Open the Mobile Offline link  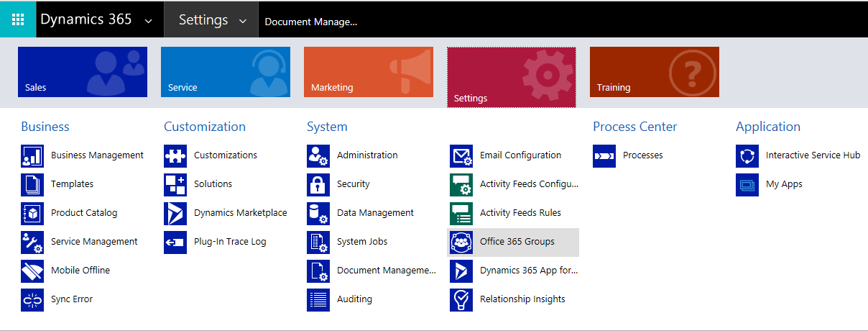pyautogui.click(x=80, y=271)
